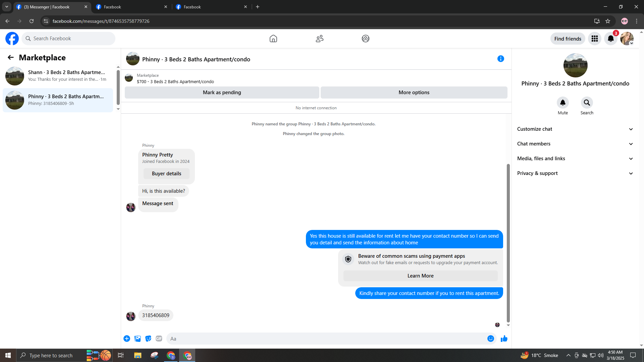Expand the Chat members section
644x362 pixels.
tap(575, 144)
